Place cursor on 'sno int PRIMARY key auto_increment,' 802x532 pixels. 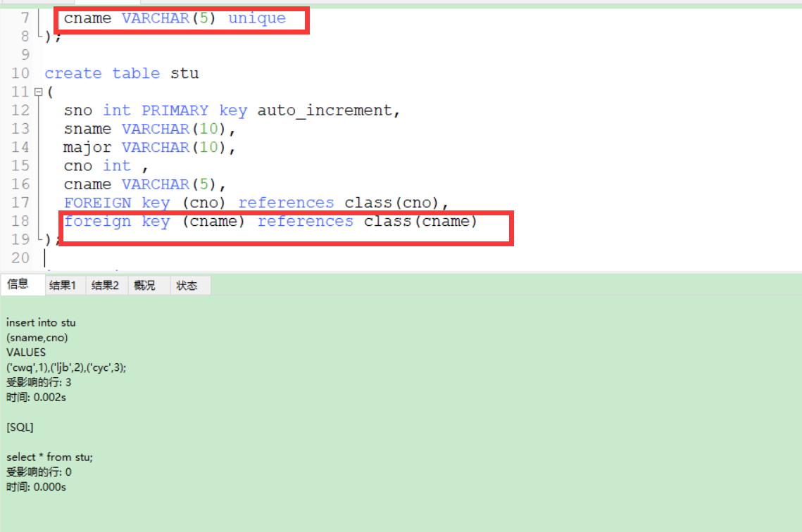(232, 110)
